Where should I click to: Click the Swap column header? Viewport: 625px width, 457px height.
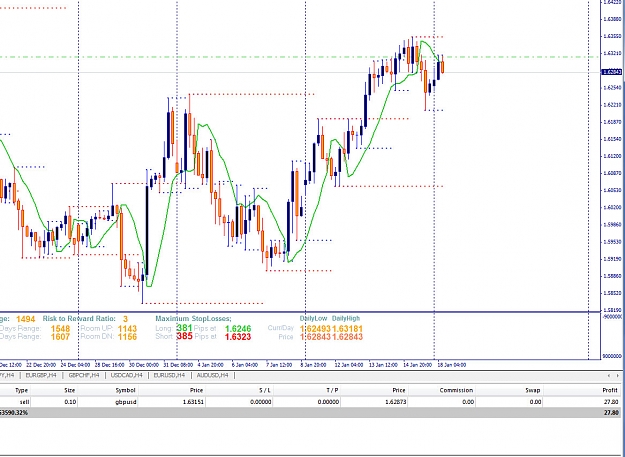point(533,390)
